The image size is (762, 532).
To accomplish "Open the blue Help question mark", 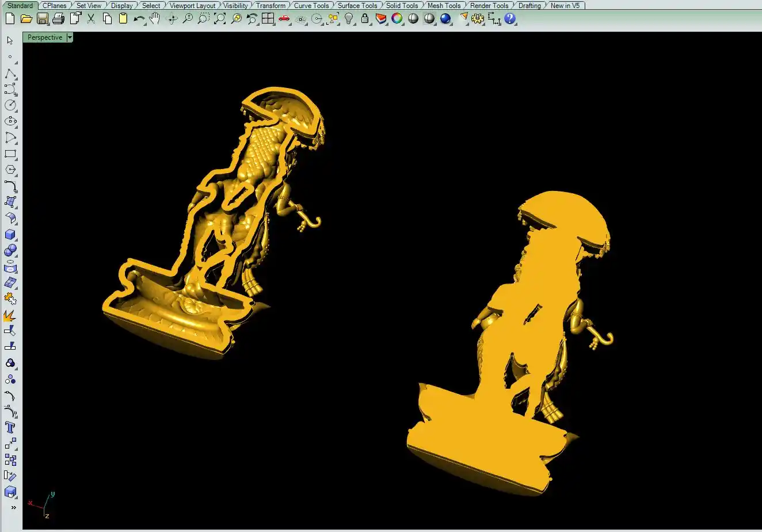I will 510,19.
